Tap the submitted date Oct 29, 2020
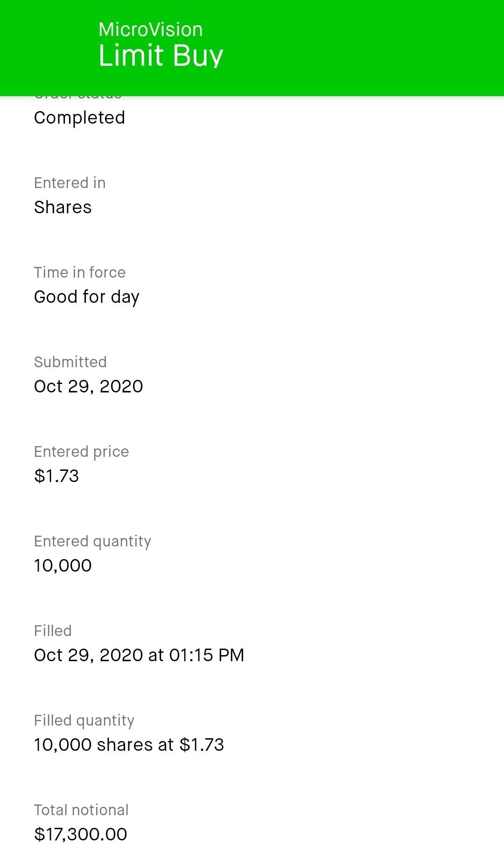Screen dimensions: 504x860 click(88, 386)
